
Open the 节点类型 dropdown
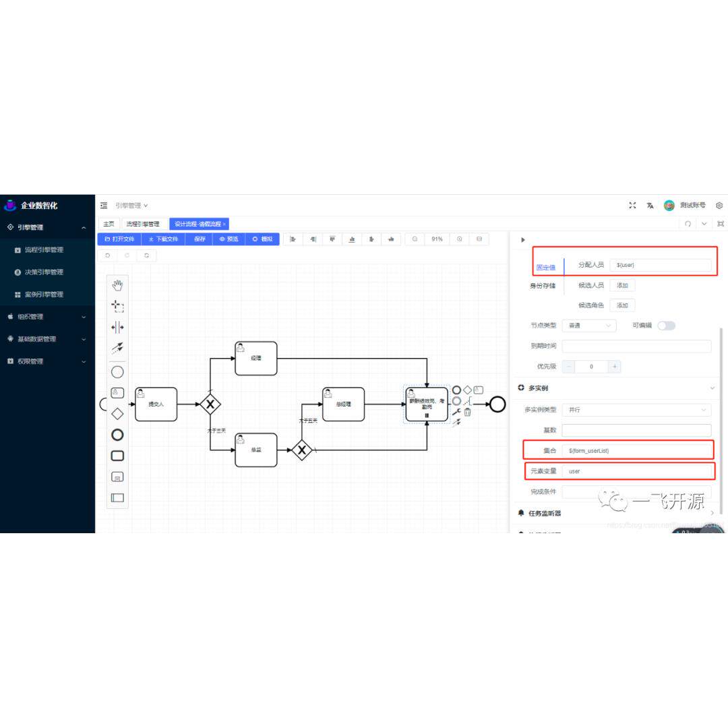pos(589,326)
